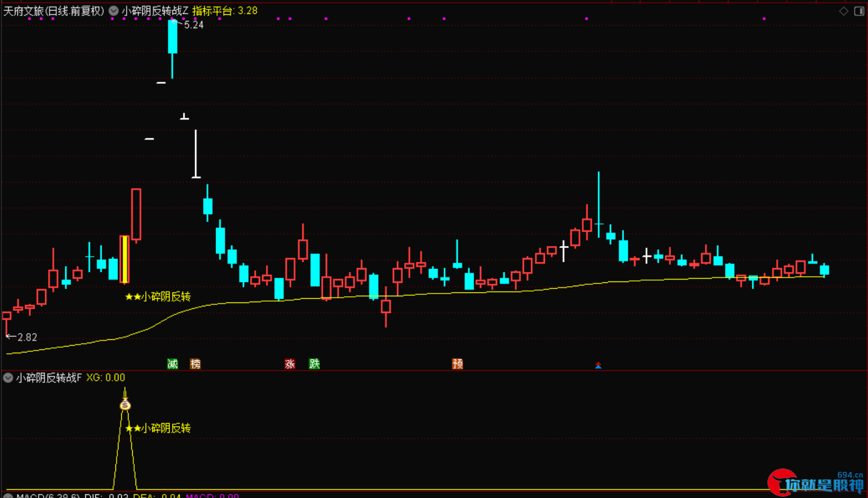Viewport: 868px width, 498px height.
Task: Click the indicator name 小碎阴反转战Z
Action: pos(155,11)
